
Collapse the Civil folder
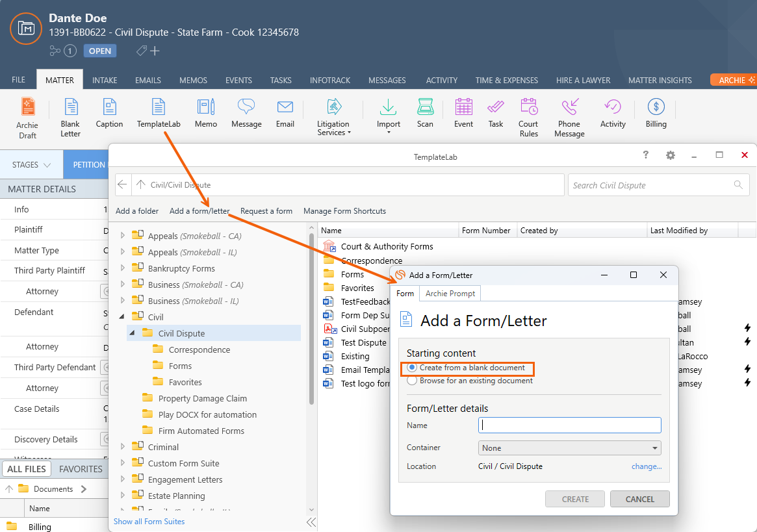pos(122,317)
